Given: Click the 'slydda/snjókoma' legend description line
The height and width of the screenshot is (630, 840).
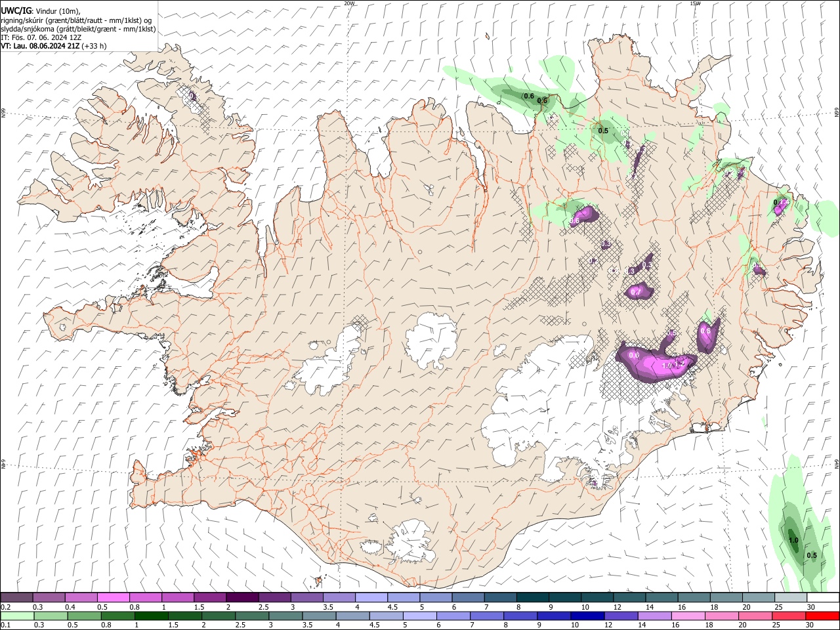Looking at the screenshot, I should pyautogui.click(x=78, y=29).
